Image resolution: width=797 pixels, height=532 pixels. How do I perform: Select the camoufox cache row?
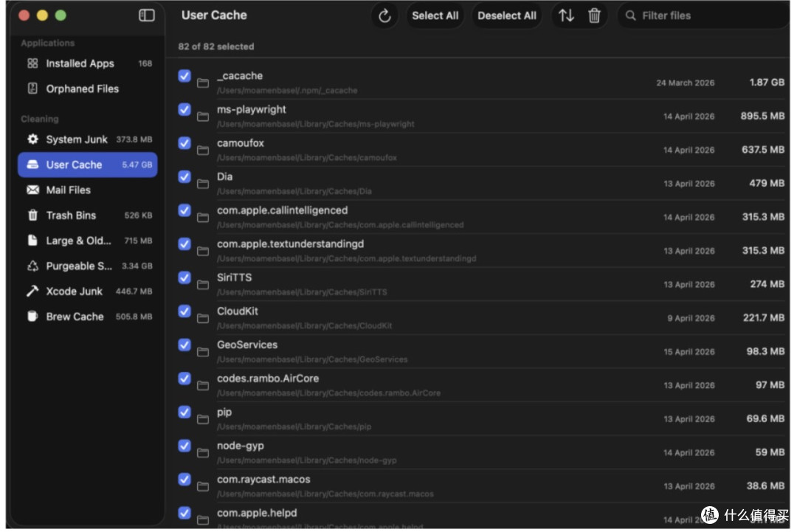pos(481,150)
